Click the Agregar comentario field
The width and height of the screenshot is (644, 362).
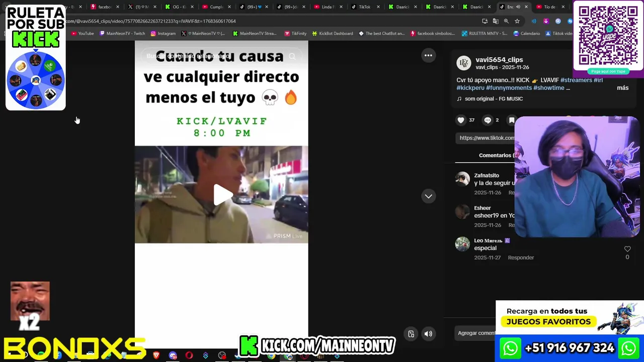tap(475, 333)
